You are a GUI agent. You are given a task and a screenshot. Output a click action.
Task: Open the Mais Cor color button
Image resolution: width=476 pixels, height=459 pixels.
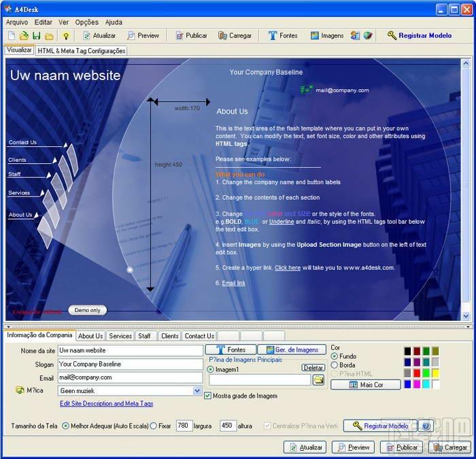coord(366,384)
